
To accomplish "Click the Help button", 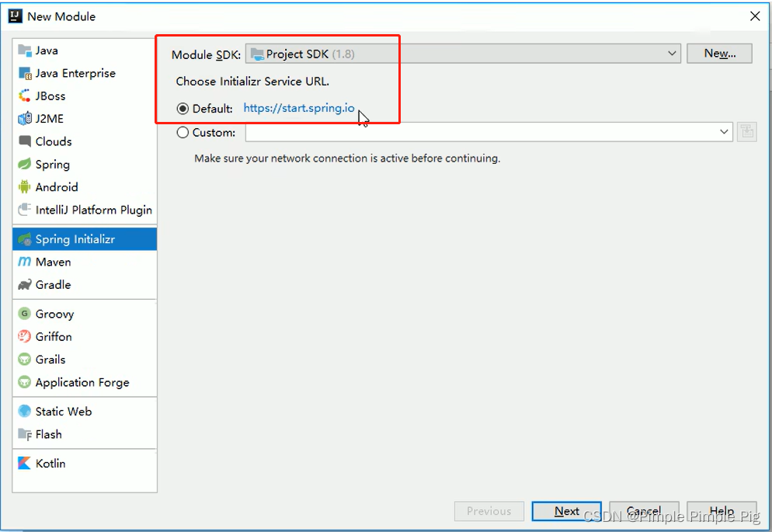I will coord(722,511).
